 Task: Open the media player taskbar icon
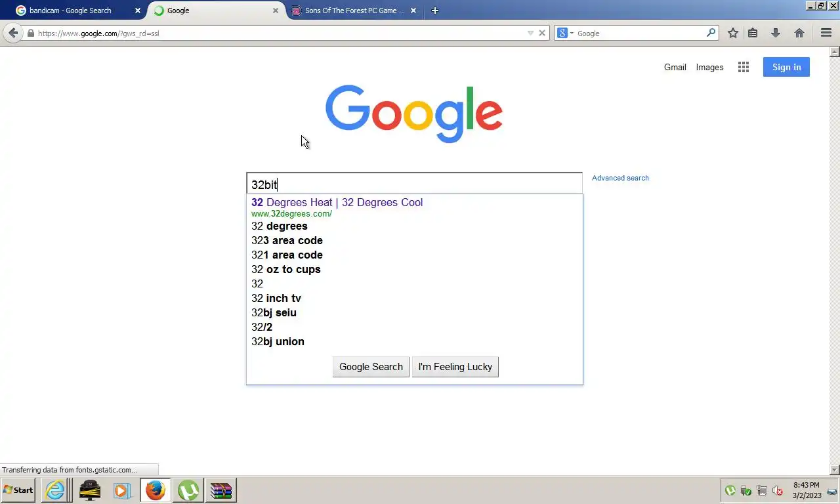tap(121, 490)
